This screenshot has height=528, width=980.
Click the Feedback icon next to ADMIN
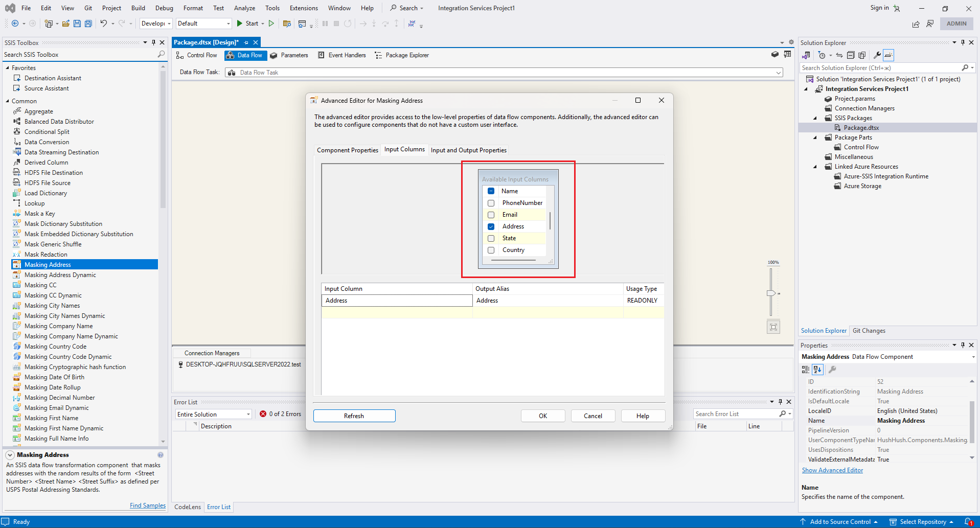930,24
